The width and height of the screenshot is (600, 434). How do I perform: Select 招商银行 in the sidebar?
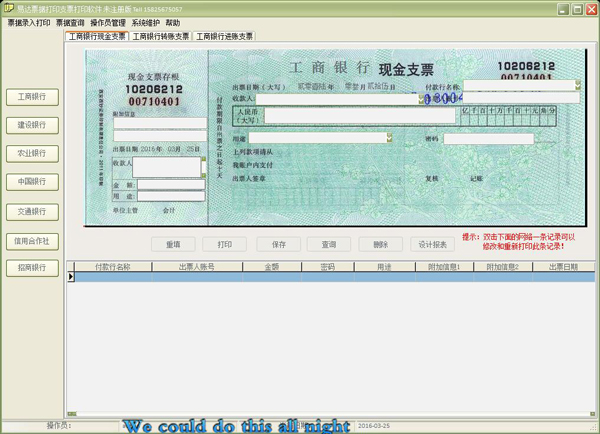pyautogui.click(x=32, y=268)
